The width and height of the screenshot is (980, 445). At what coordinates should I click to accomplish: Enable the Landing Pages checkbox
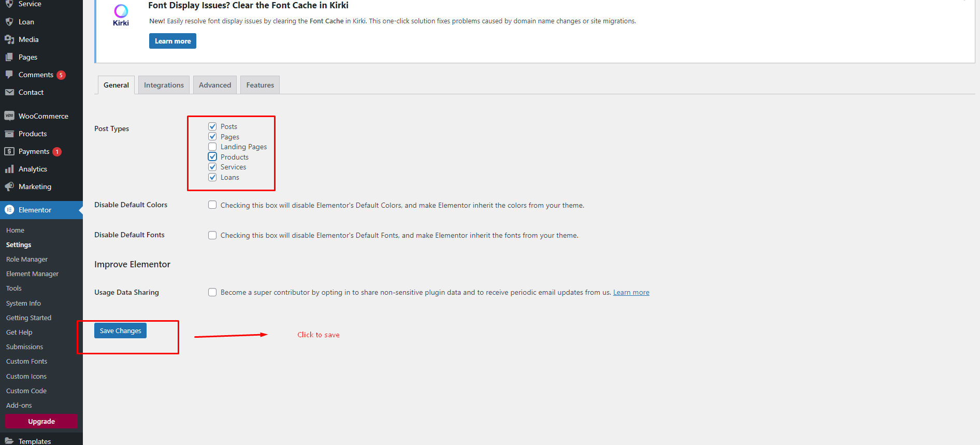212,147
